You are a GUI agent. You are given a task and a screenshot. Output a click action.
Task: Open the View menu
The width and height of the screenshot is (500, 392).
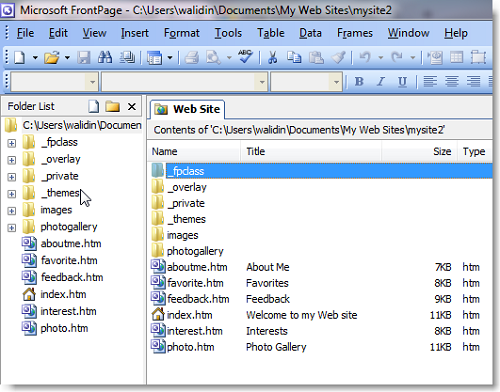pos(94,33)
